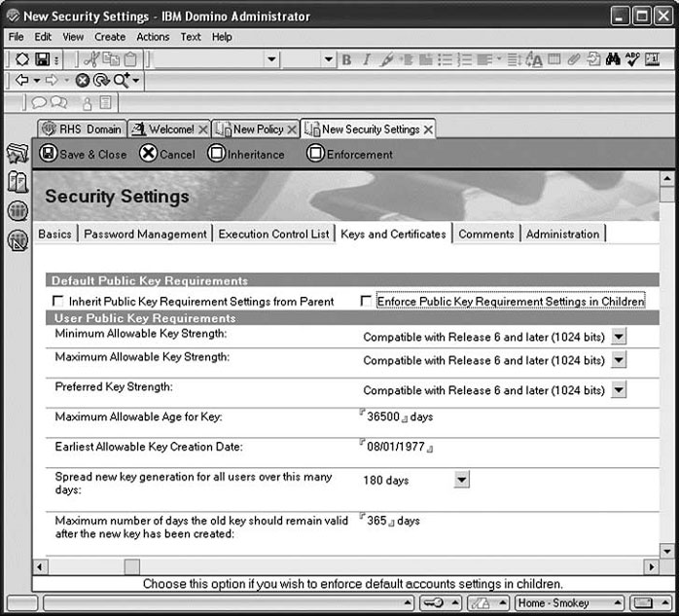Click Earliest Allowable Key Creation Date field
Viewport: 679px width, 616px height.
point(396,447)
